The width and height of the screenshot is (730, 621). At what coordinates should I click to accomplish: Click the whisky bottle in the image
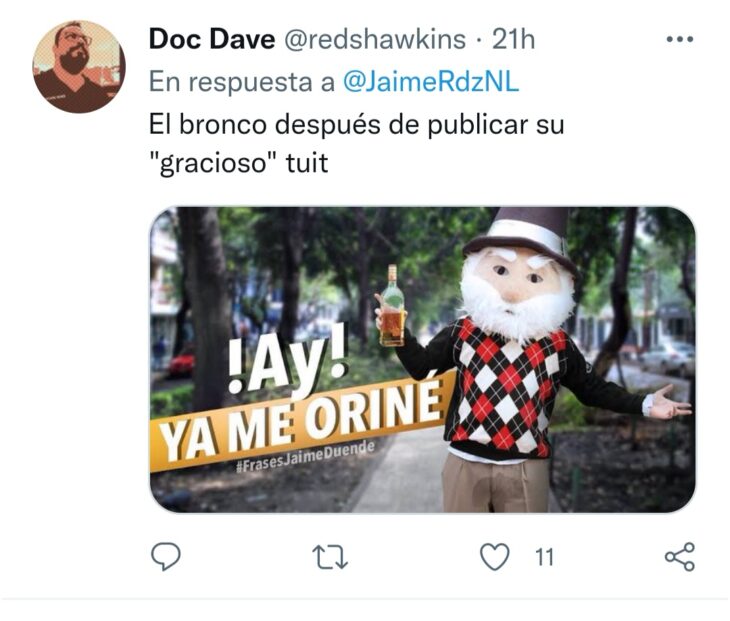(x=392, y=306)
